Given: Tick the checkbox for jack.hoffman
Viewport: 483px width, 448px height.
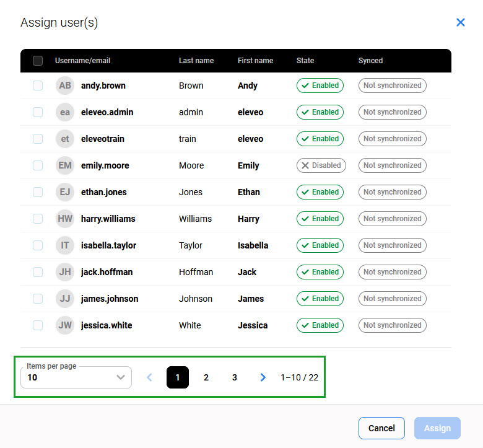Looking at the screenshot, I should (38, 272).
